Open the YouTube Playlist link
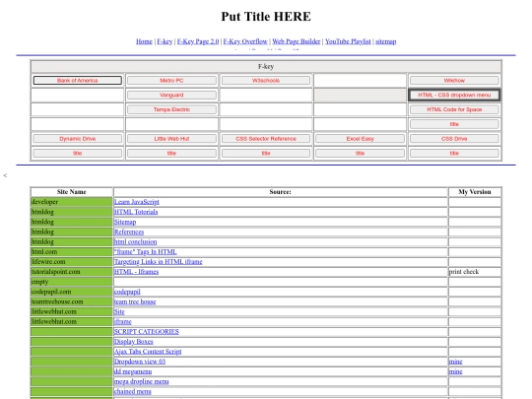532x399 pixels. (348, 41)
